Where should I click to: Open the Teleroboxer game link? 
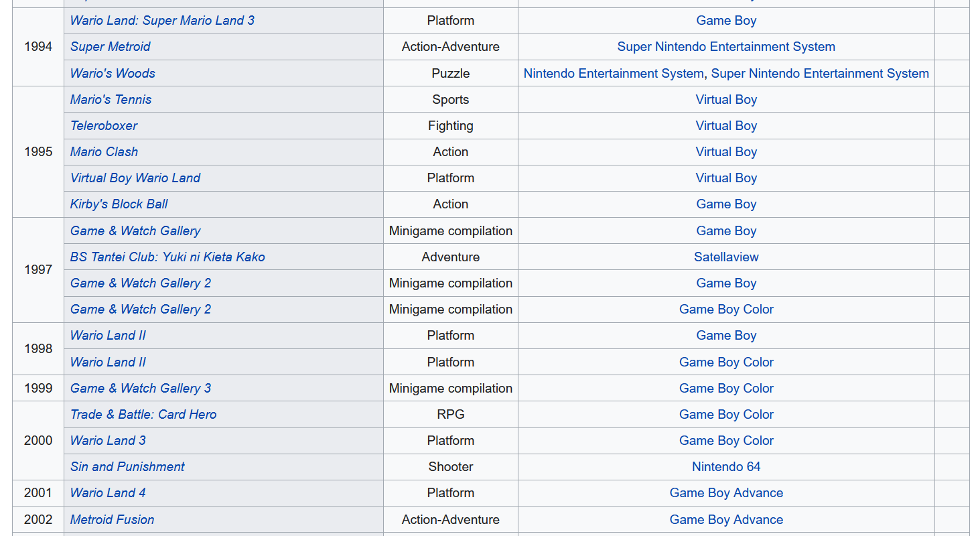(104, 126)
